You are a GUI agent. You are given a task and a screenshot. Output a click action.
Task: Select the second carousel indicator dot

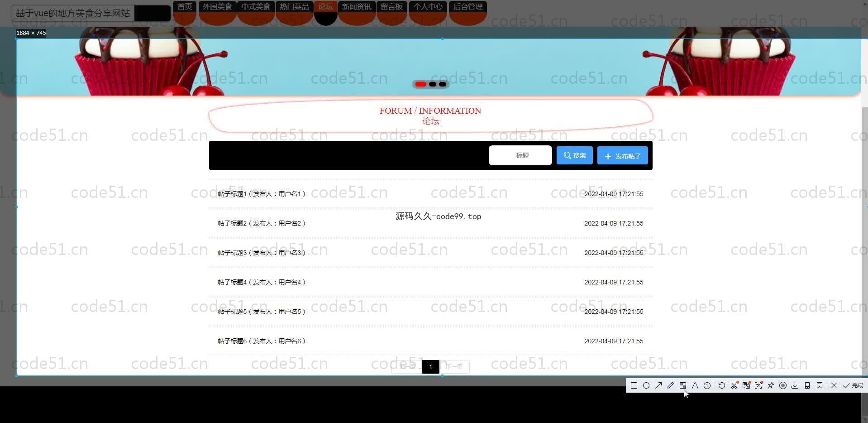(x=433, y=84)
